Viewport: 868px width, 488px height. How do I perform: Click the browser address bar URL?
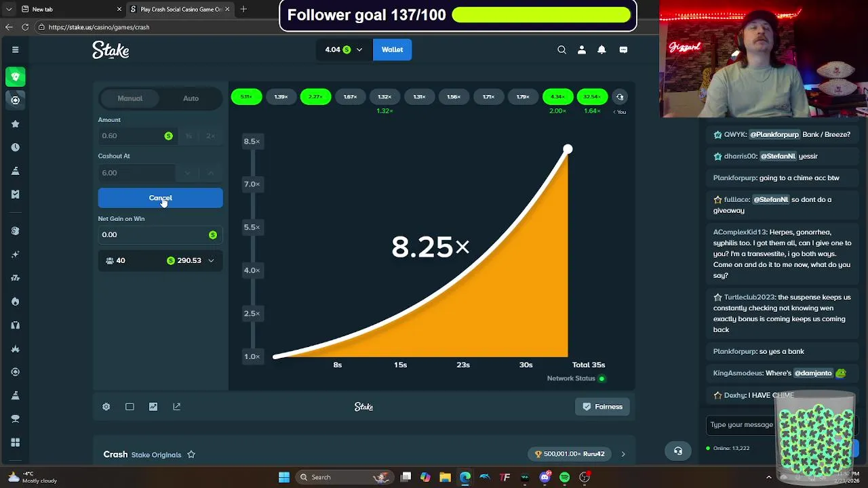(99, 27)
